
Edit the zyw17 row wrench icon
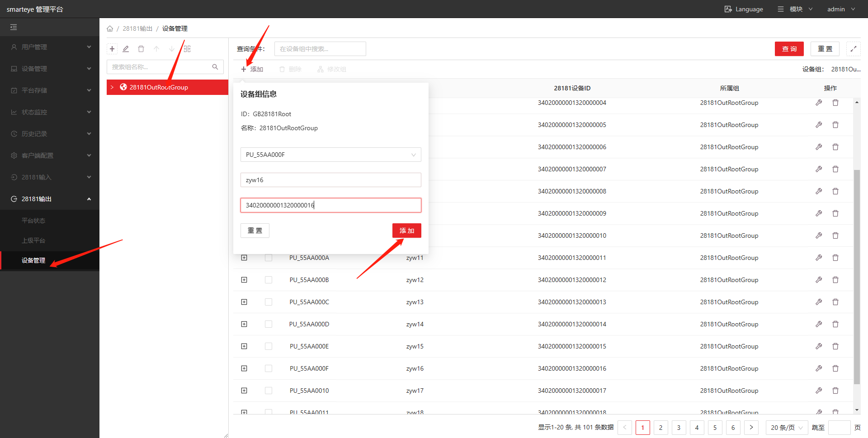(x=819, y=391)
